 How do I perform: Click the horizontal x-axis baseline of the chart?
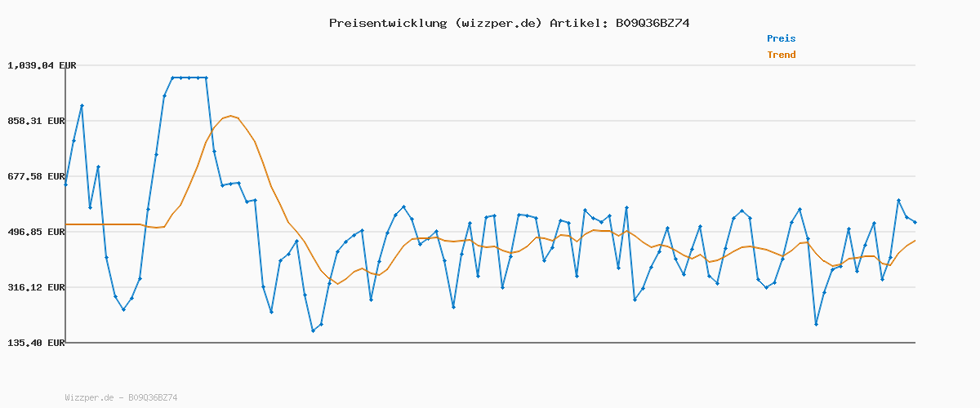[490, 343]
